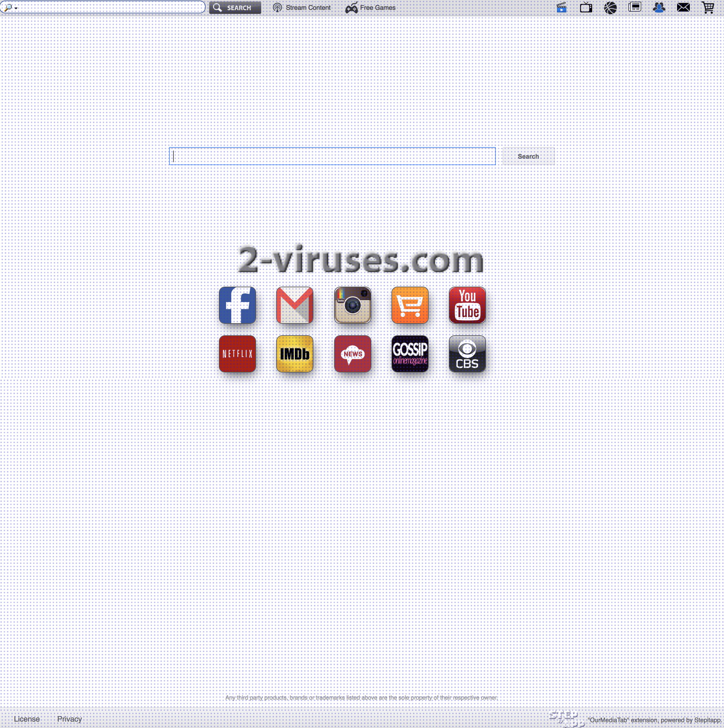The width and height of the screenshot is (724, 728).
Task: Click the third party trademarks disclaimer text
Action: coord(361,698)
